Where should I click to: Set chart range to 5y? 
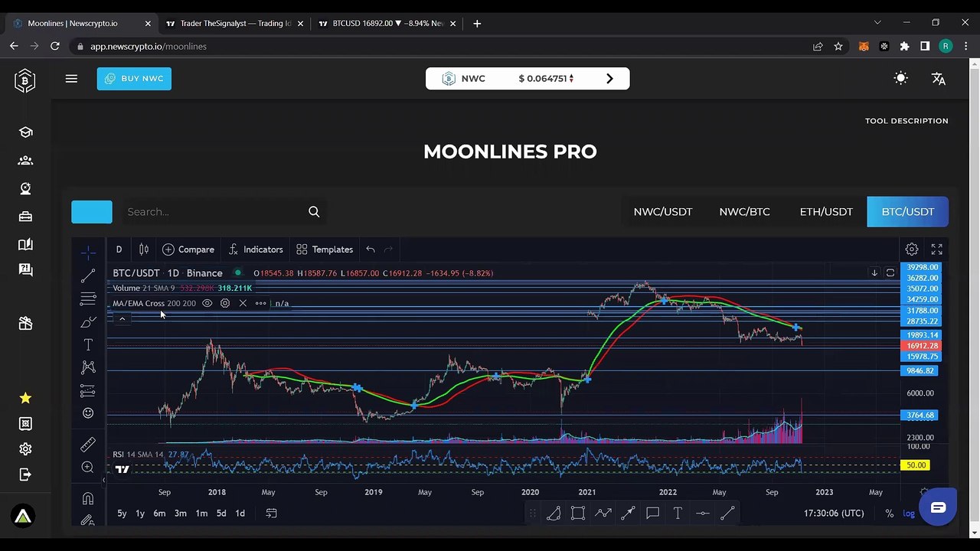tap(122, 514)
